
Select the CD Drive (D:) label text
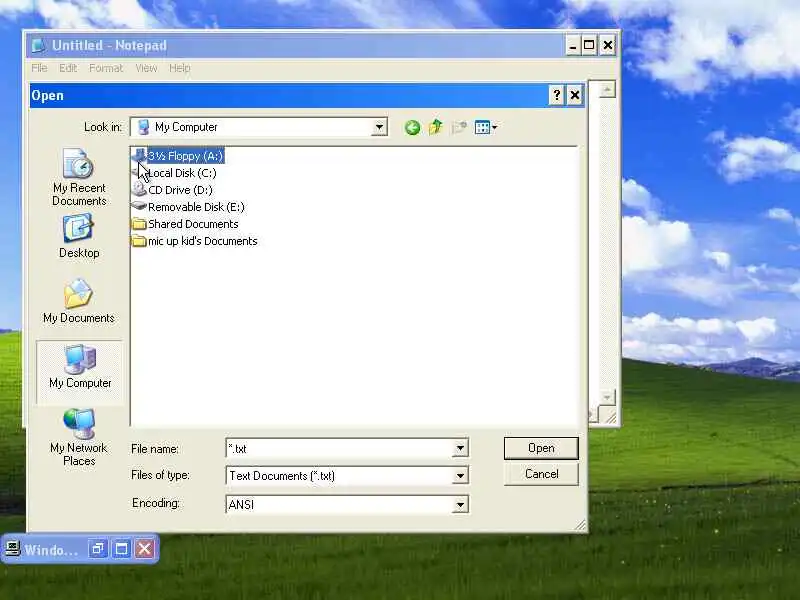point(180,190)
